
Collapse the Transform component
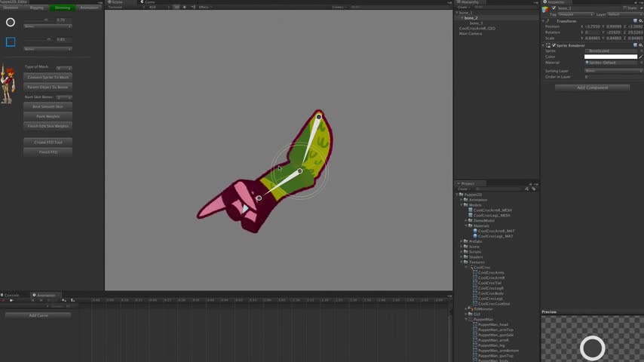[x=544, y=21]
